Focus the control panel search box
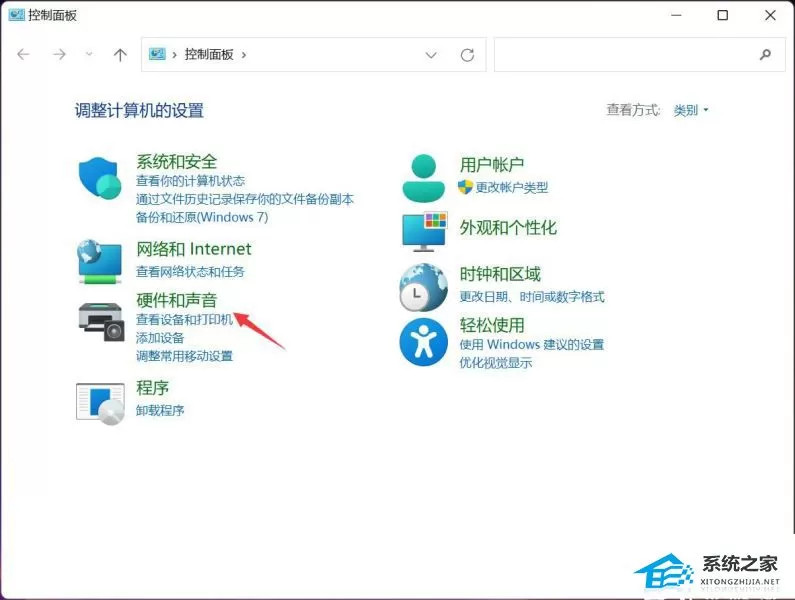 (x=639, y=54)
